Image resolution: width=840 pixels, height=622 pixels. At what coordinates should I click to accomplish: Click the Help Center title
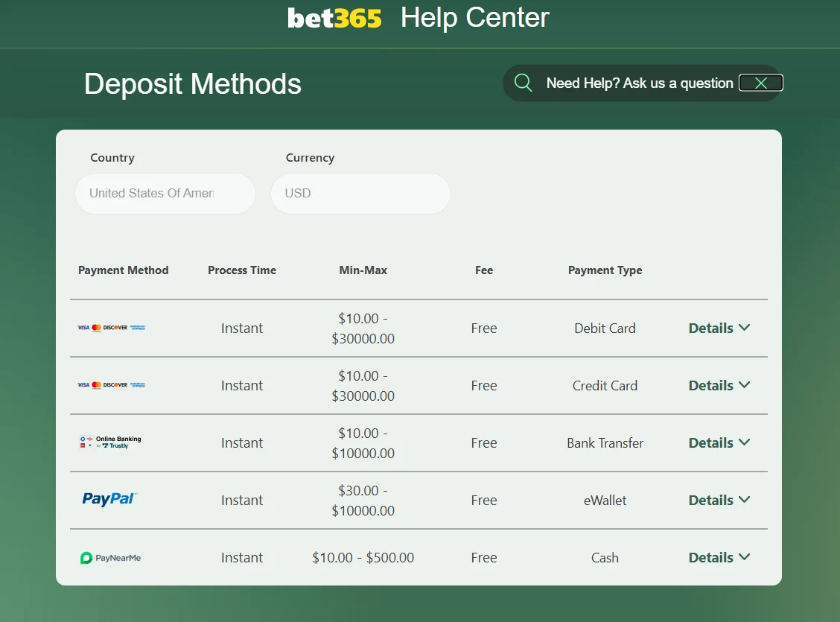click(474, 18)
